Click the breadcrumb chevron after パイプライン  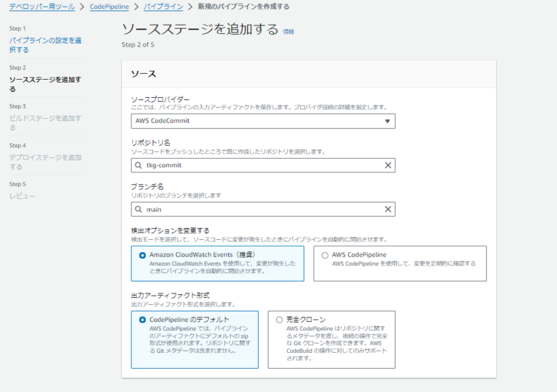[191, 7]
